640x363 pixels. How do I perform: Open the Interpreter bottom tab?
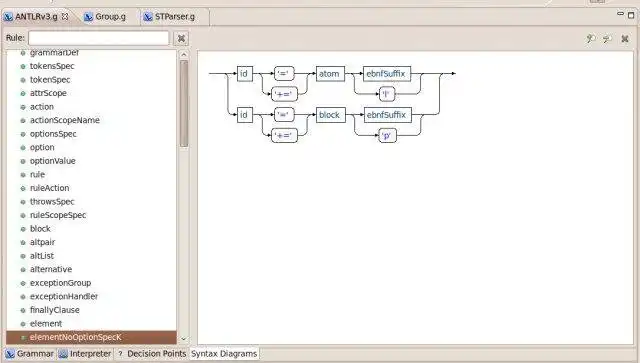click(85, 354)
